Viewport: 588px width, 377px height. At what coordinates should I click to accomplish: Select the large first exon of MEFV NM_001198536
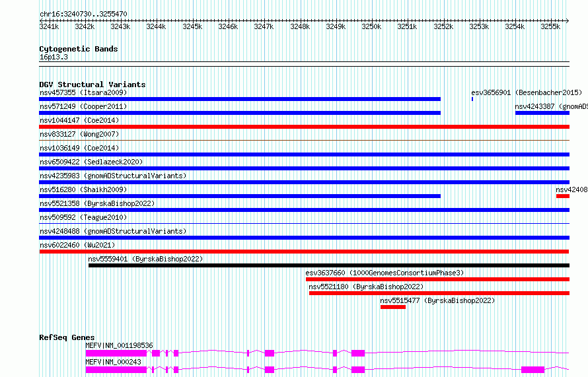(x=116, y=353)
